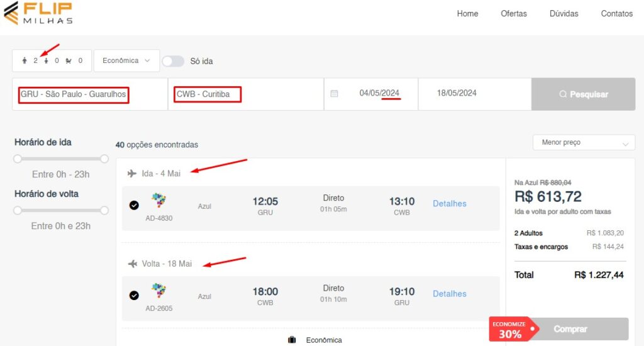Click the Azul logo on flight AD-4830
Screen dimensions: 644x346
[158, 201]
